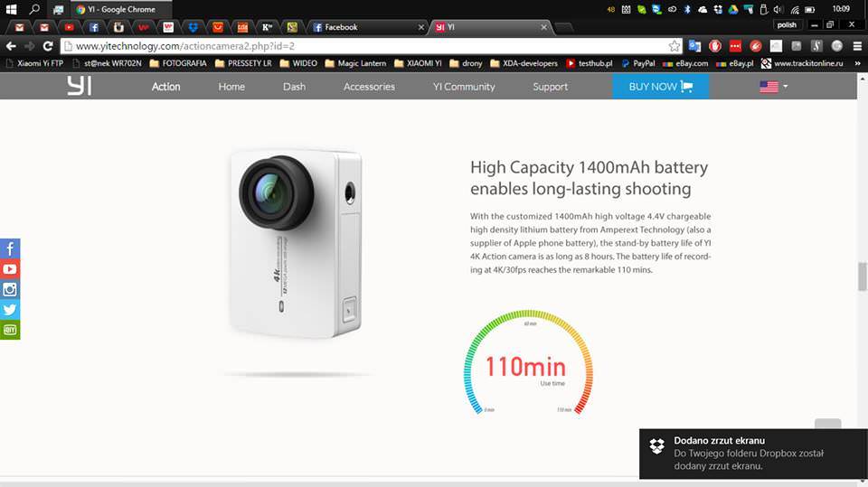
Task: Click the address bar URL field
Action: tap(362, 46)
